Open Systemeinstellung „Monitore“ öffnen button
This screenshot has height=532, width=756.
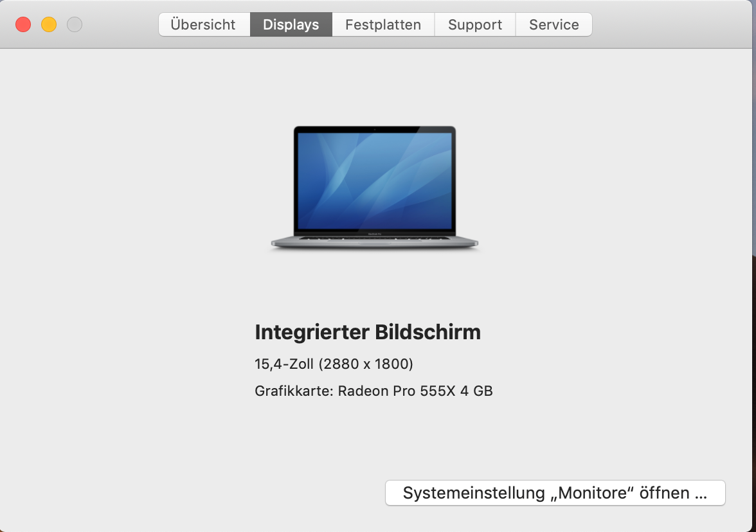(555, 492)
